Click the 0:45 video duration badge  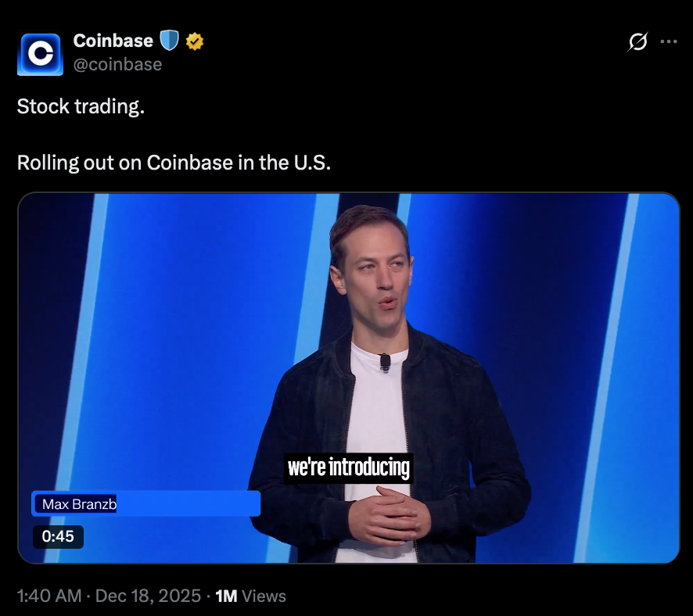point(58,536)
